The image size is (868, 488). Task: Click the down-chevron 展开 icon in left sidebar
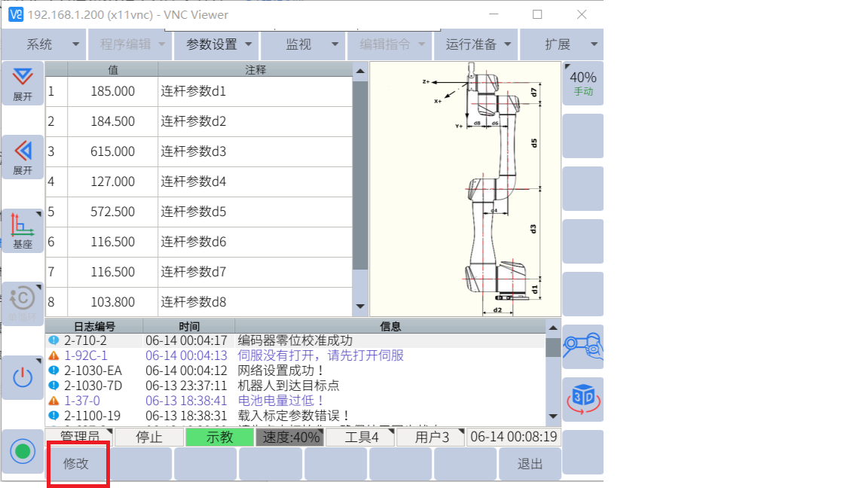coord(23,83)
